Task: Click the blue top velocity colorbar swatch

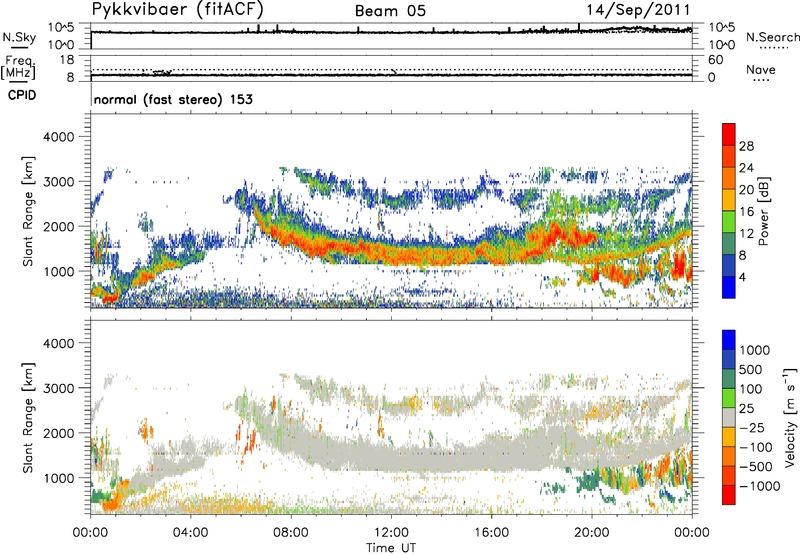Action: 729,340
